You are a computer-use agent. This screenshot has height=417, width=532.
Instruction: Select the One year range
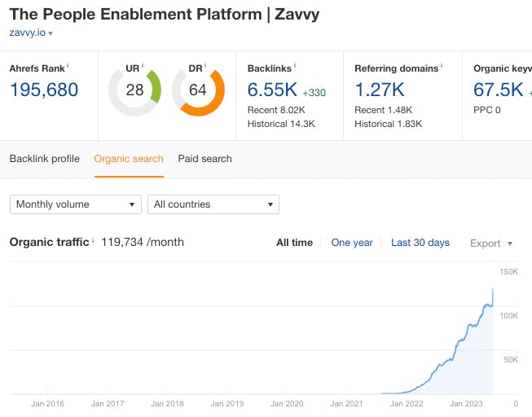pyautogui.click(x=352, y=243)
